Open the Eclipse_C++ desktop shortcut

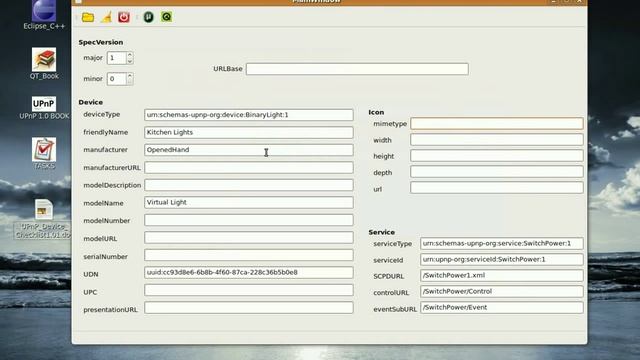(44, 15)
